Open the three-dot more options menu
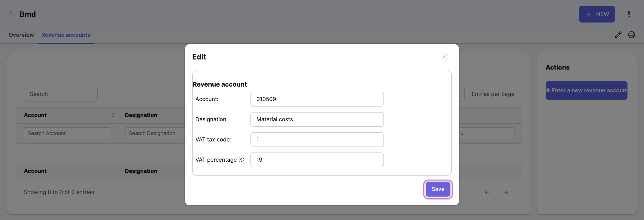Image resolution: width=644 pixels, height=220 pixels. [629, 14]
